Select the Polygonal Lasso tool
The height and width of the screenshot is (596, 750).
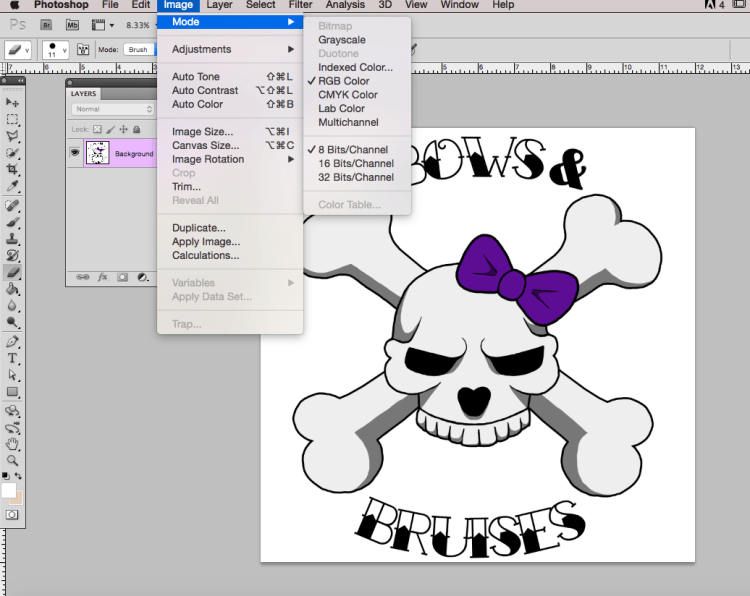[12, 136]
